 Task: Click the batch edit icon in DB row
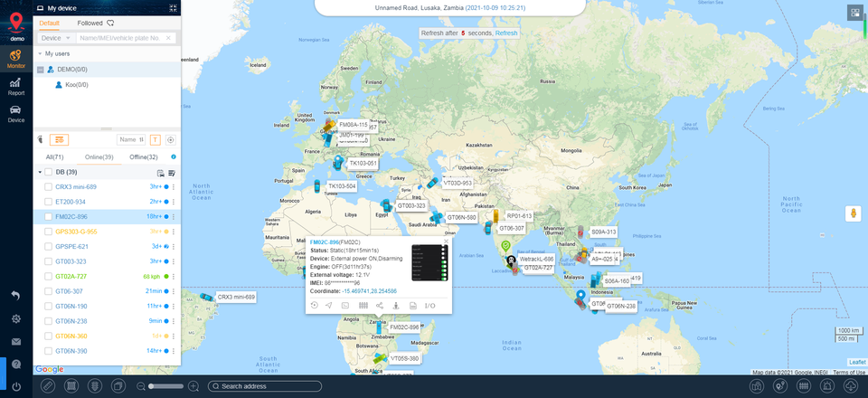coord(172,172)
